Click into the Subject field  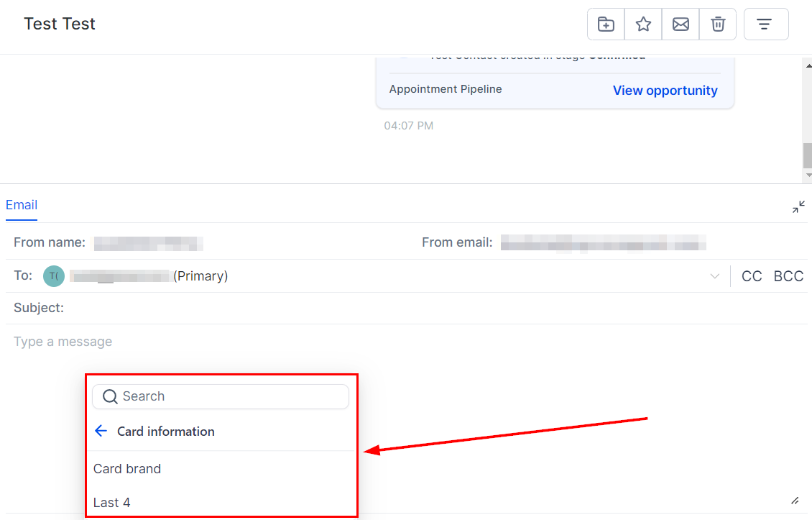click(x=435, y=308)
